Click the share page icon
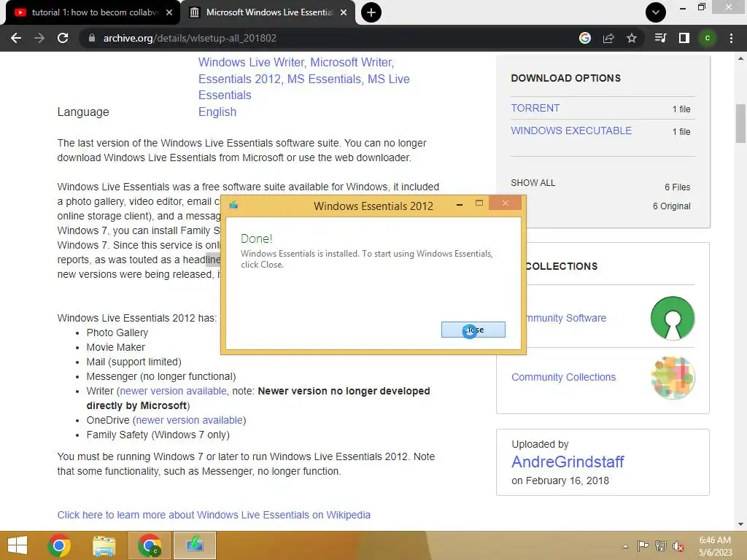The image size is (747, 560). pyautogui.click(x=608, y=38)
